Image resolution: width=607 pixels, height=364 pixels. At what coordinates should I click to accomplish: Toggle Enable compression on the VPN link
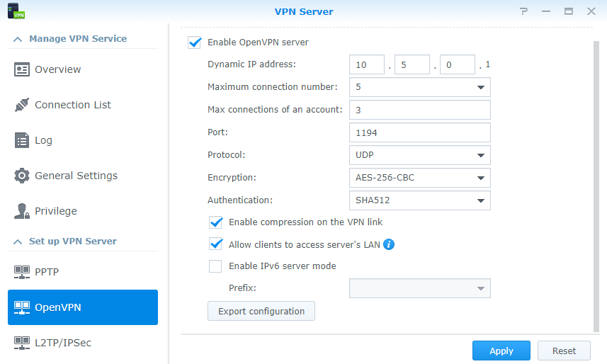[215, 222]
